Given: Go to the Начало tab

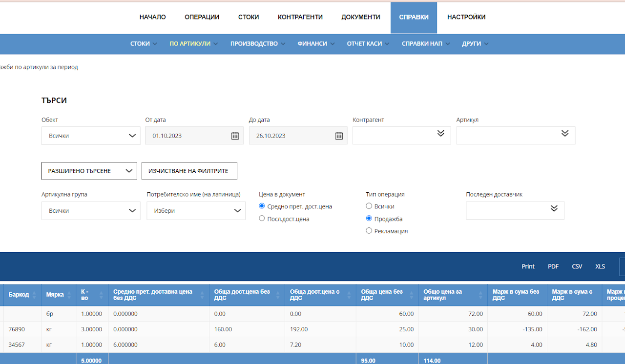Looking at the screenshot, I should pyautogui.click(x=153, y=17).
